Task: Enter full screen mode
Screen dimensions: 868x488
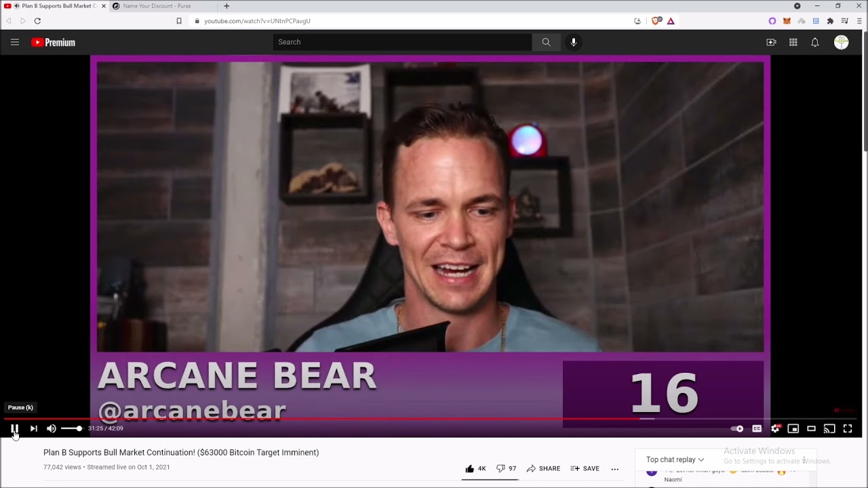Action: (x=848, y=428)
